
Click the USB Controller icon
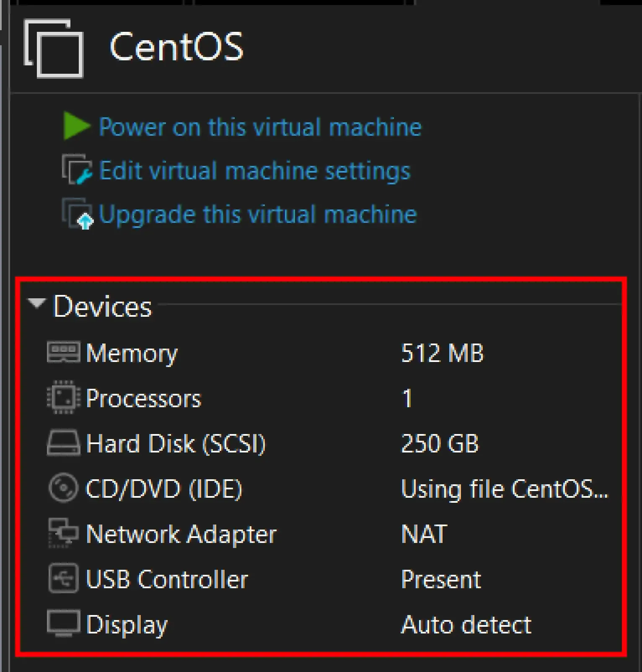tap(63, 579)
